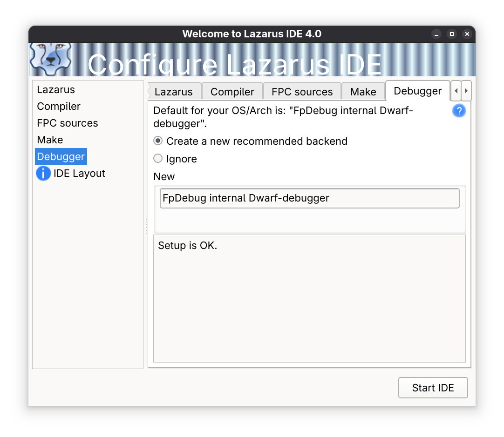Open IDE Layout in the left list
The image size is (504, 437).
[79, 174]
